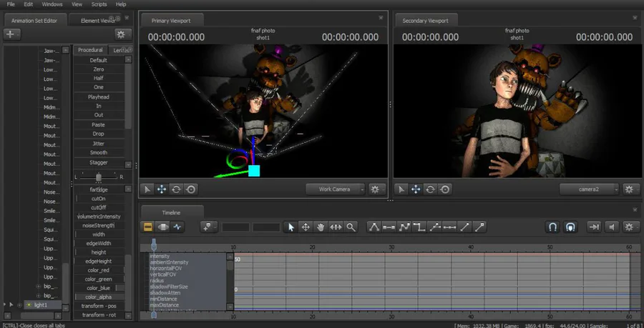Open the timeline settings gear menu
The height and width of the screenshot is (328, 644).
click(630, 227)
